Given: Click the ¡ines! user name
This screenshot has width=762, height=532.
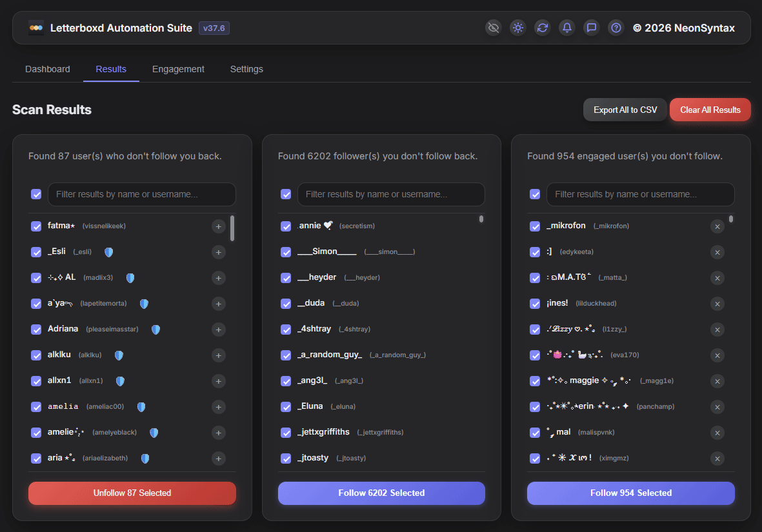Looking at the screenshot, I should 557,303.
